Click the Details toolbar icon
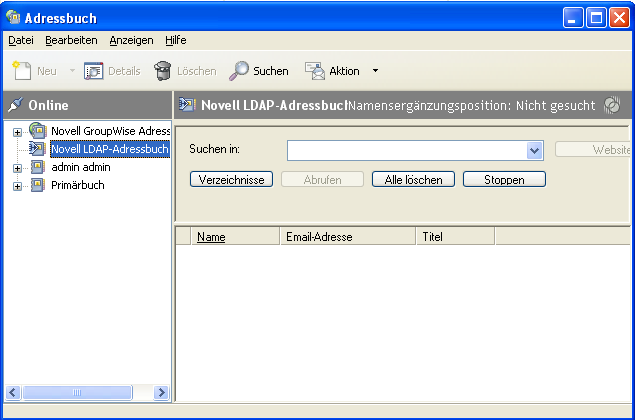This screenshot has height=420, width=635. 94,71
